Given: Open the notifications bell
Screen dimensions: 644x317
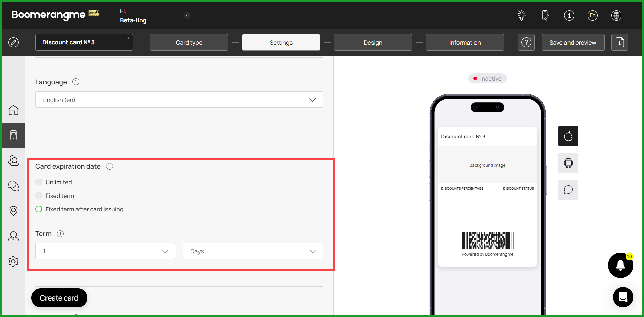Looking at the screenshot, I should click(x=620, y=265).
